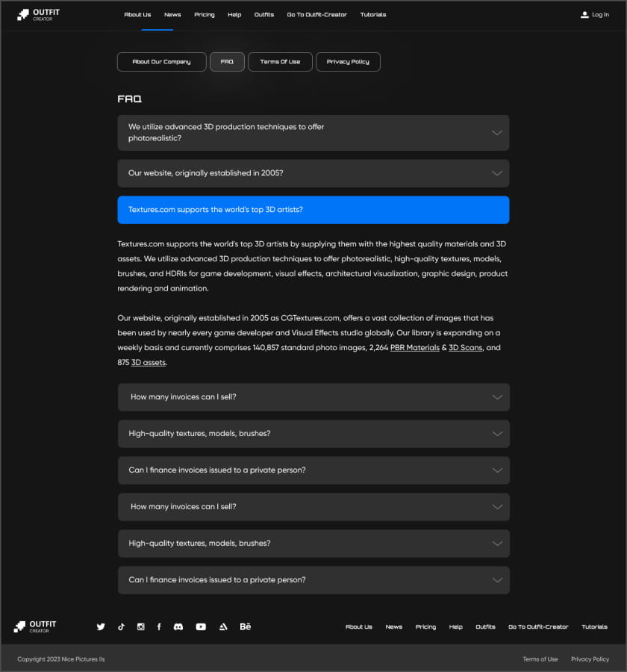Viewport: 627px width, 672px height.
Task: Click the 3D assets link
Action: (149, 362)
